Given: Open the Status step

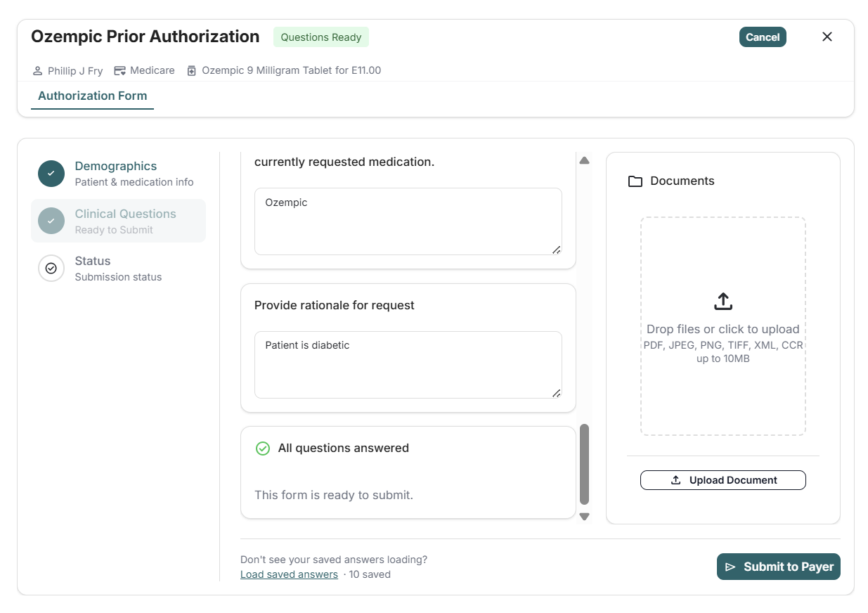Looking at the screenshot, I should click(118, 269).
